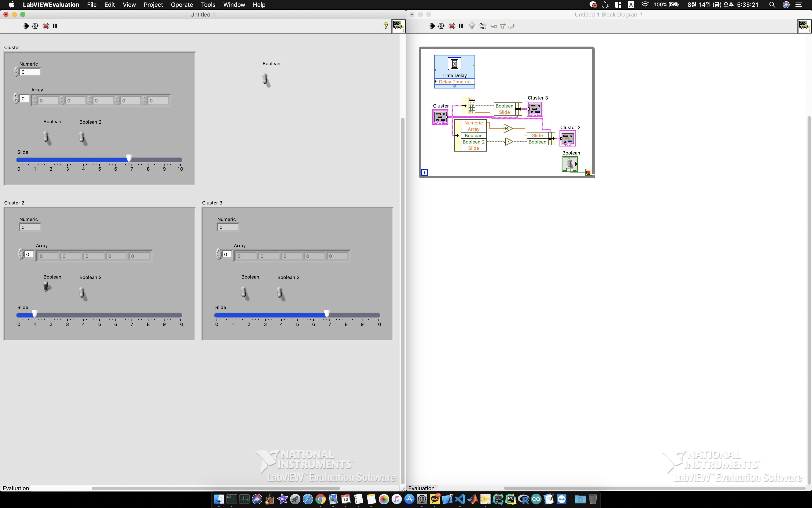Click the loop condition stop terminal
Screen dimensions: 812x508
(x=588, y=172)
